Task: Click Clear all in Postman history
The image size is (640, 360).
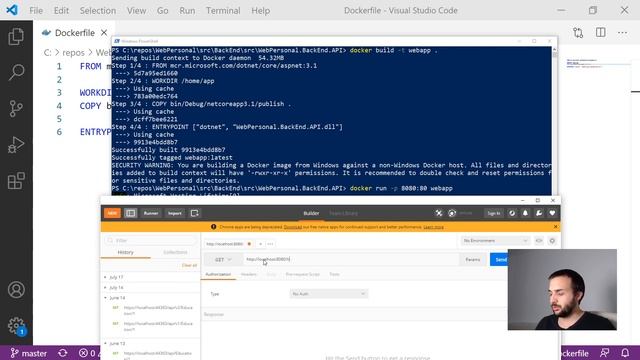Action: click(x=189, y=265)
